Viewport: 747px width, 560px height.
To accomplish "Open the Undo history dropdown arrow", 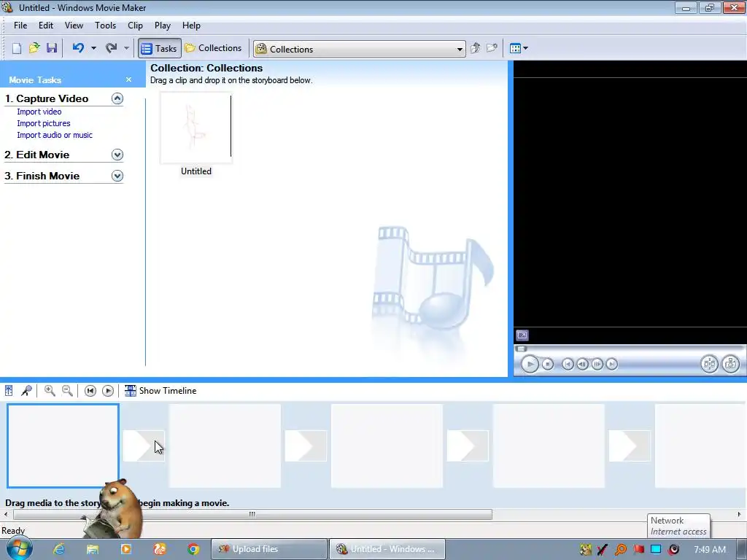I will [93, 48].
